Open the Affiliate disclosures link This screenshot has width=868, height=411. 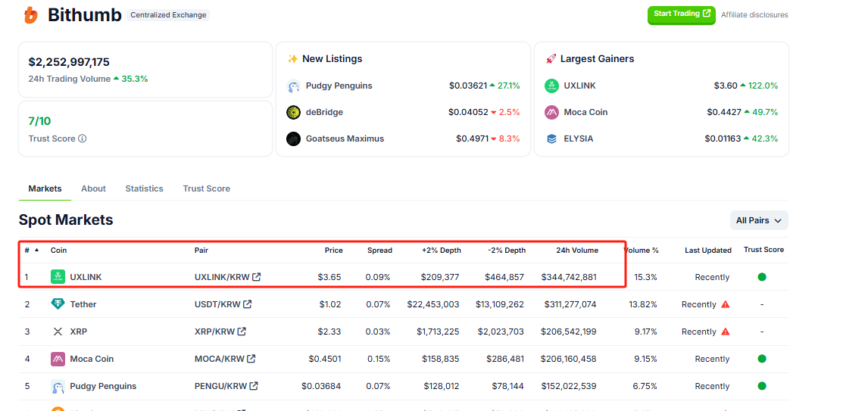(x=754, y=15)
